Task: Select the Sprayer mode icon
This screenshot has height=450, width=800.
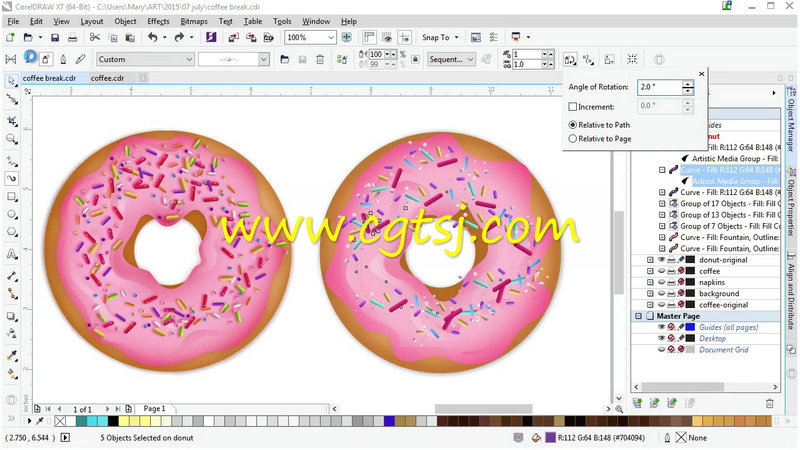Action: click(x=46, y=59)
